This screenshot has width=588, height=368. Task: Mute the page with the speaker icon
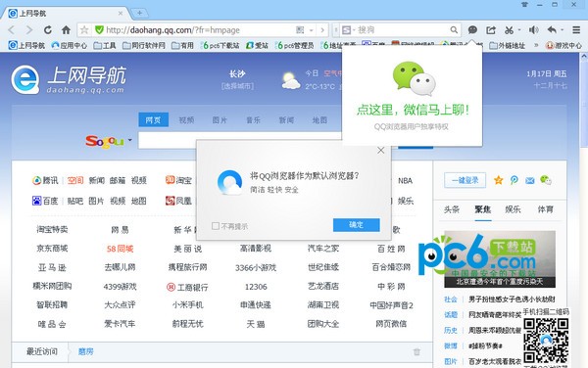pyautogui.click(x=533, y=30)
